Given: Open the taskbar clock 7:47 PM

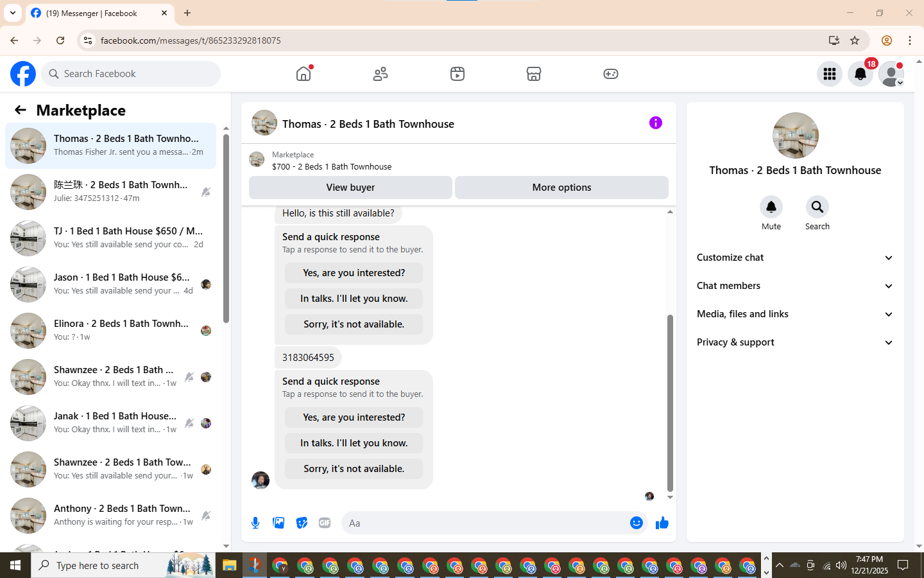Looking at the screenshot, I should click(x=869, y=565).
